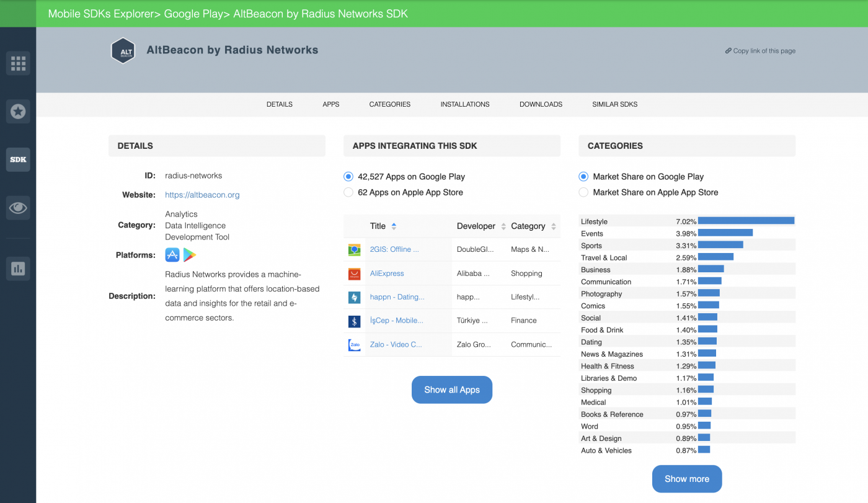Image resolution: width=868 pixels, height=503 pixels.
Task: Click the Show all Apps button
Action: point(452,389)
